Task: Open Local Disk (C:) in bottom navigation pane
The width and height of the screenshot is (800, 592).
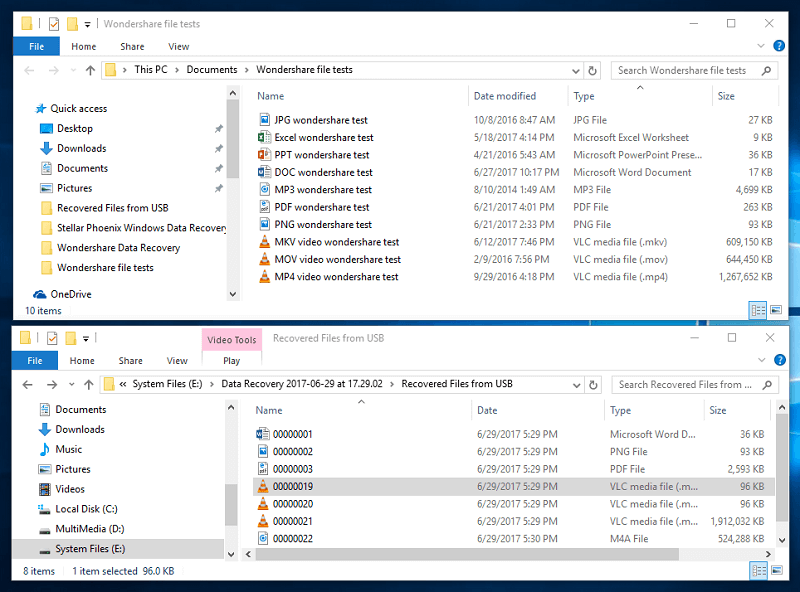Action: point(86,509)
